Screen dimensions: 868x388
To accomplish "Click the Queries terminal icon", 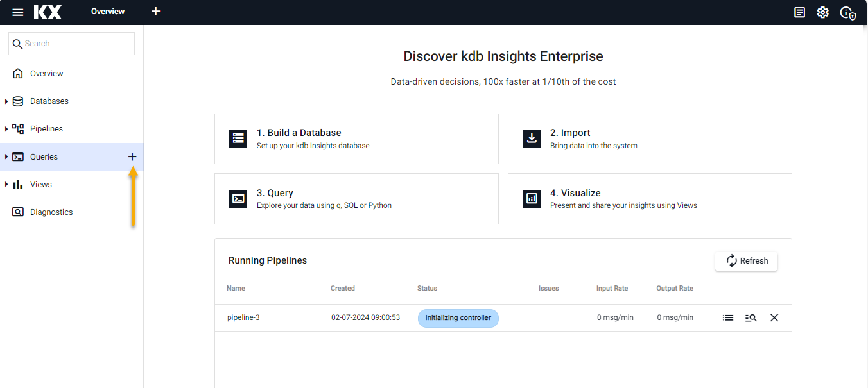I will pos(18,156).
